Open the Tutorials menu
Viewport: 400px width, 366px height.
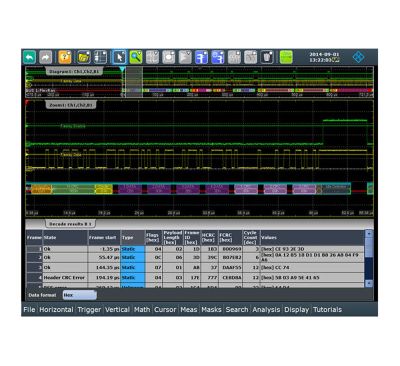point(327,310)
